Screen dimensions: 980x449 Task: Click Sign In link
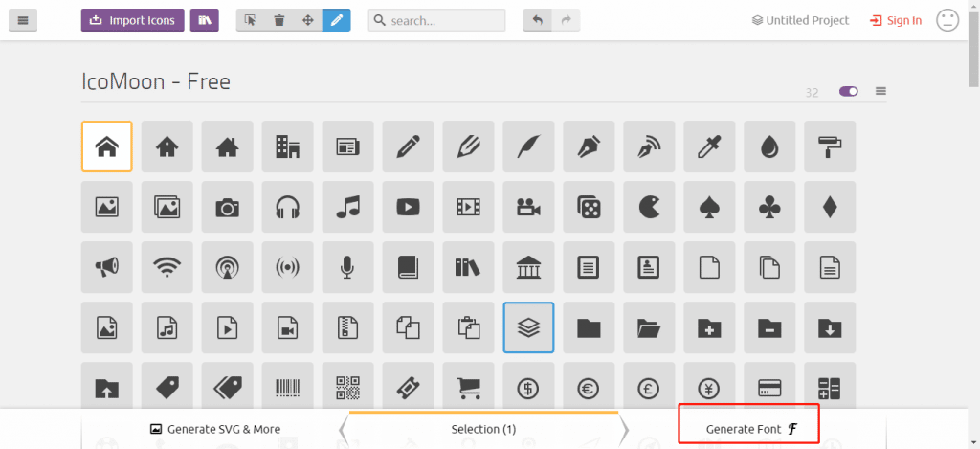coord(896,20)
